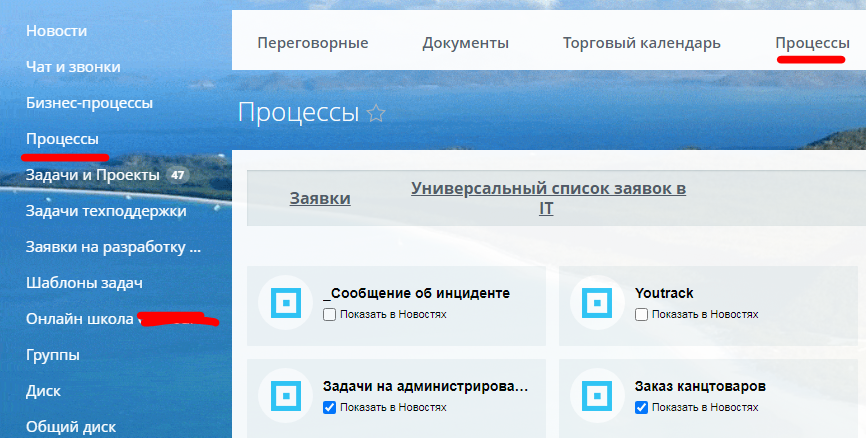
Task: Click the 47 counter badge on Задачи и Проекты
Action: (x=177, y=176)
